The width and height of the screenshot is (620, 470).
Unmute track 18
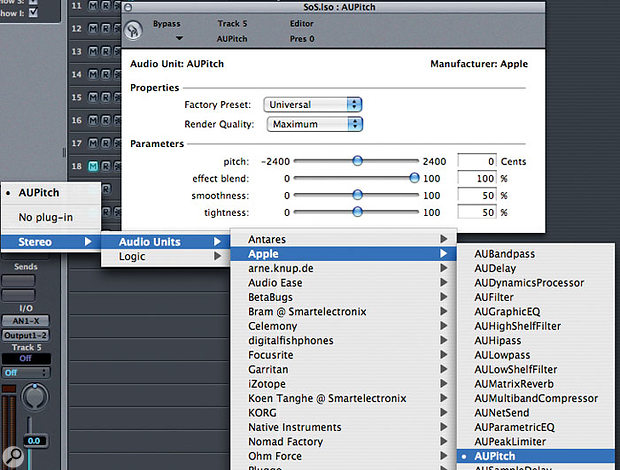(x=93, y=166)
